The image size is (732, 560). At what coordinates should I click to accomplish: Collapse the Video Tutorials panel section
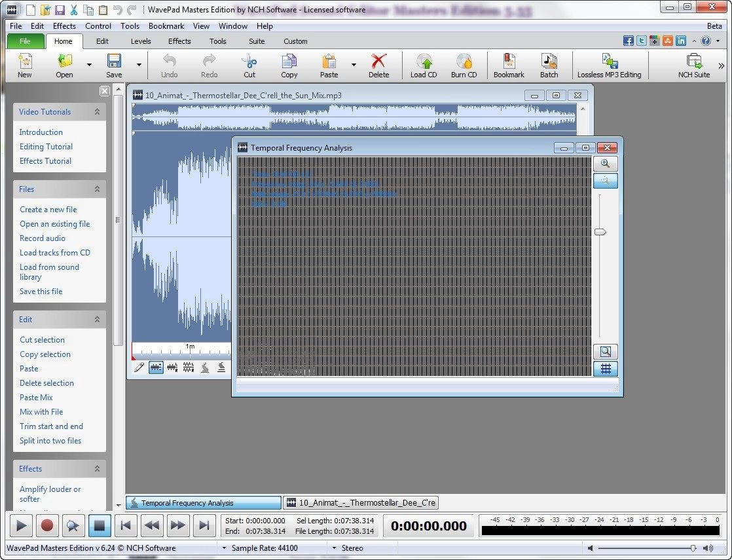pos(97,111)
